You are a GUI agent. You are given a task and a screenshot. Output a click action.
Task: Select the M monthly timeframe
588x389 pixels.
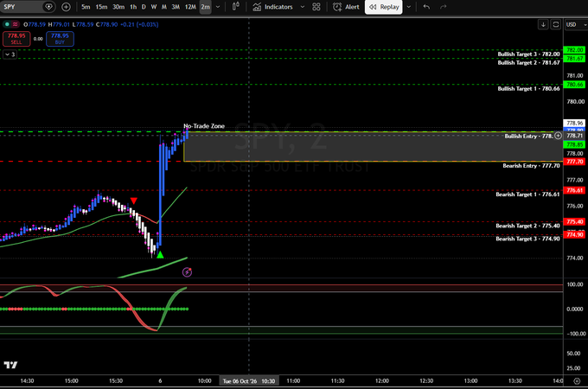[x=164, y=7]
